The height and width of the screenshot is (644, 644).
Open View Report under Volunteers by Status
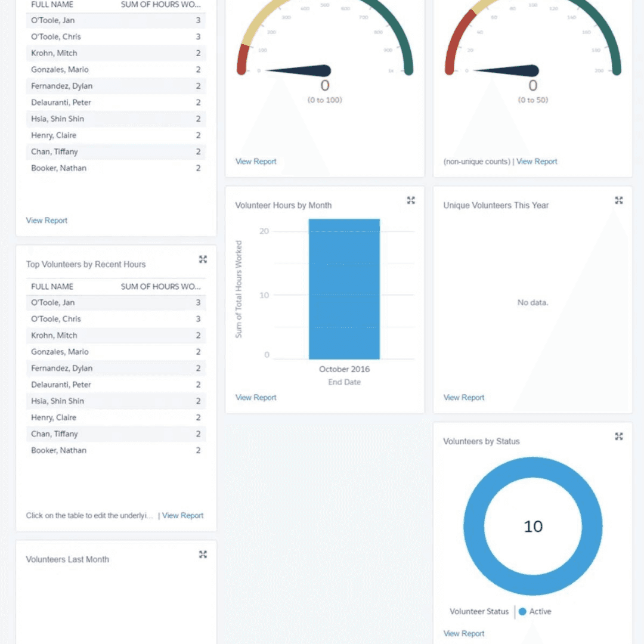tap(464, 634)
